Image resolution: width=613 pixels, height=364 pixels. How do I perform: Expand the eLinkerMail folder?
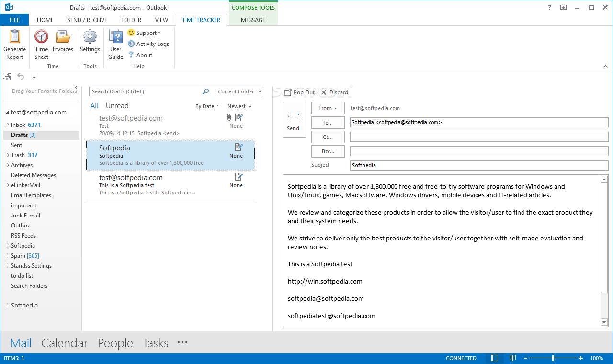pyautogui.click(x=8, y=185)
